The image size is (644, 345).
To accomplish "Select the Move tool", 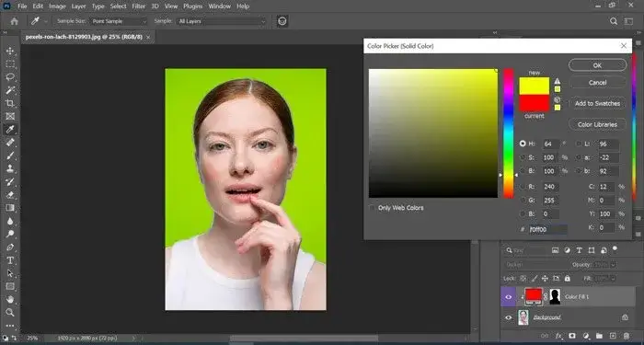I will [10, 51].
